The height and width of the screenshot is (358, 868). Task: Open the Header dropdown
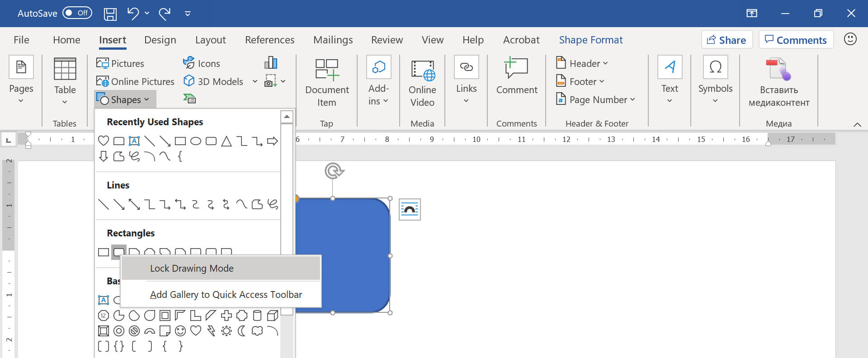582,63
